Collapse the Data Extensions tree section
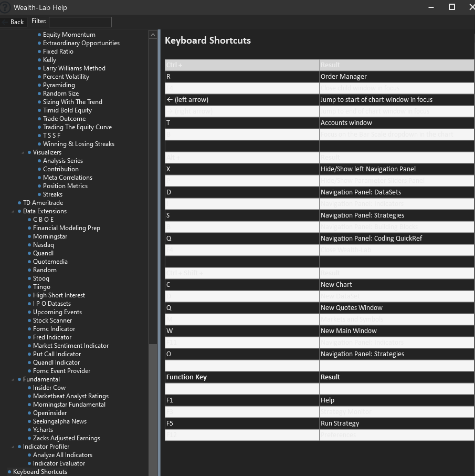Image resolution: width=475 pixels, height=476 pixels. 13,212
